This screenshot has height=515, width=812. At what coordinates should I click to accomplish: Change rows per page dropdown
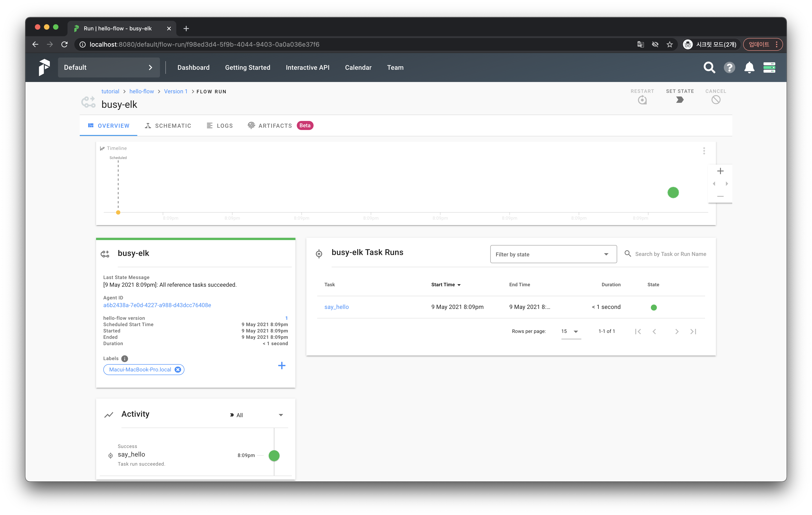(x=570, y=331)
